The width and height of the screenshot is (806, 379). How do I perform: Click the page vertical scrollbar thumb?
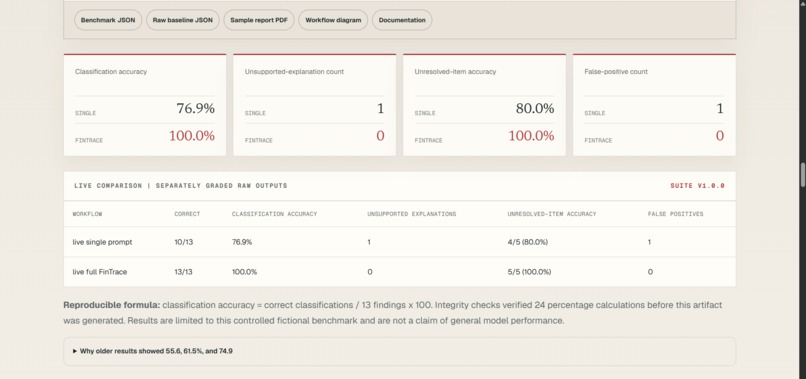click(x=802, y=175)
